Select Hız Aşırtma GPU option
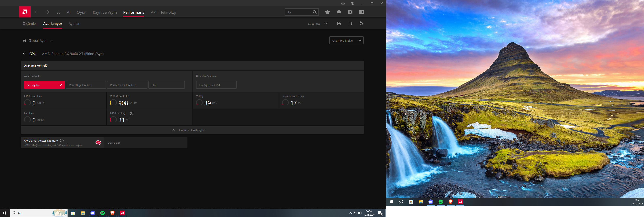Image resolution: width=644 pixels, height=217 pixels. coord(216,85)
